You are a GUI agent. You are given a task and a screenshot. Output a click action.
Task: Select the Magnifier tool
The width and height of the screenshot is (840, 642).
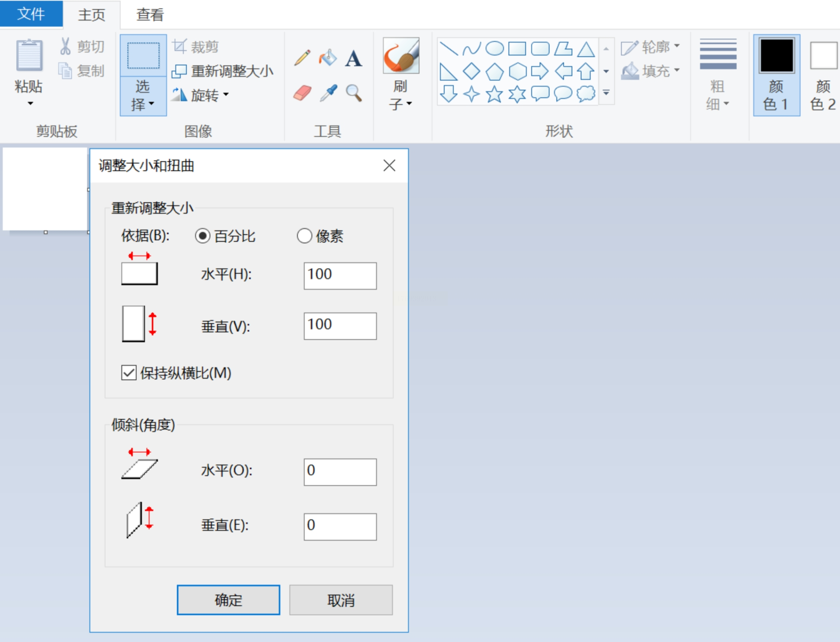point(354,93)
